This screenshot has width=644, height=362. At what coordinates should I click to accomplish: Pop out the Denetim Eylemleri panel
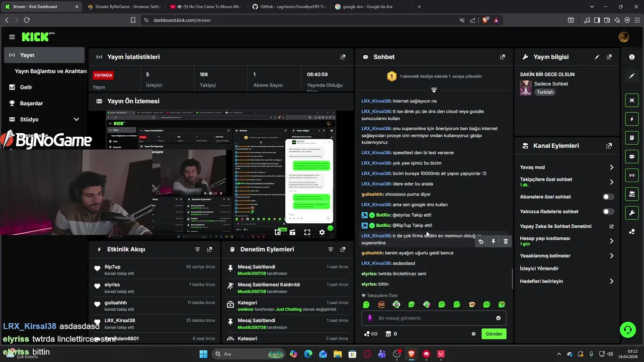tap(343, 249)
